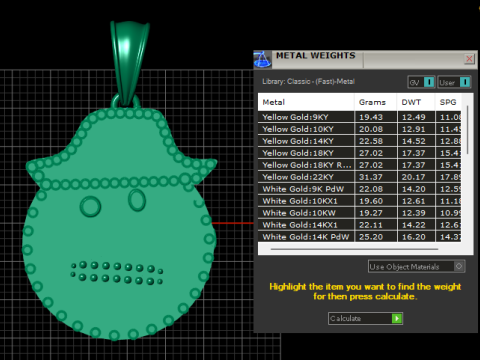Select the Yellow Gold:18KY R... row
The image size is (480, 360).
point(360,165)
